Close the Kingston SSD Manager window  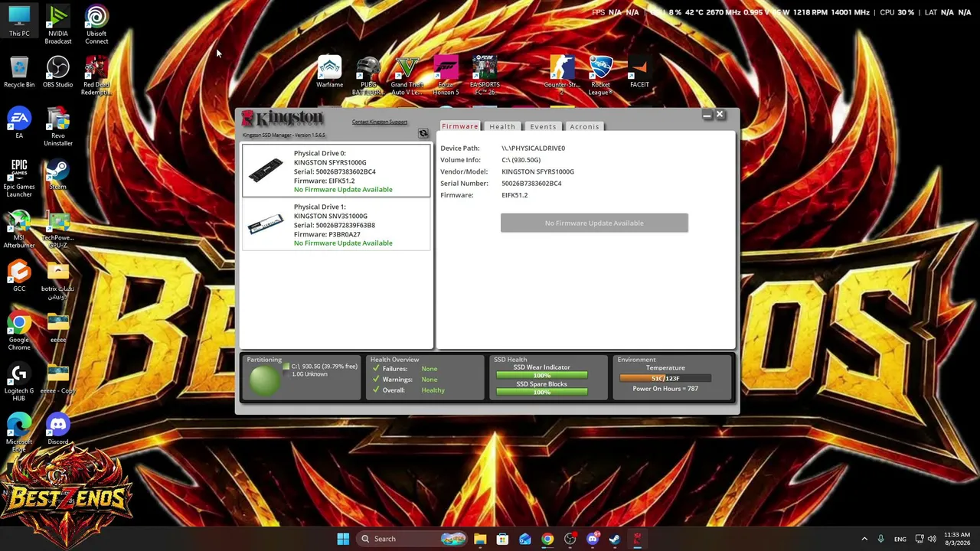point(720,115)
